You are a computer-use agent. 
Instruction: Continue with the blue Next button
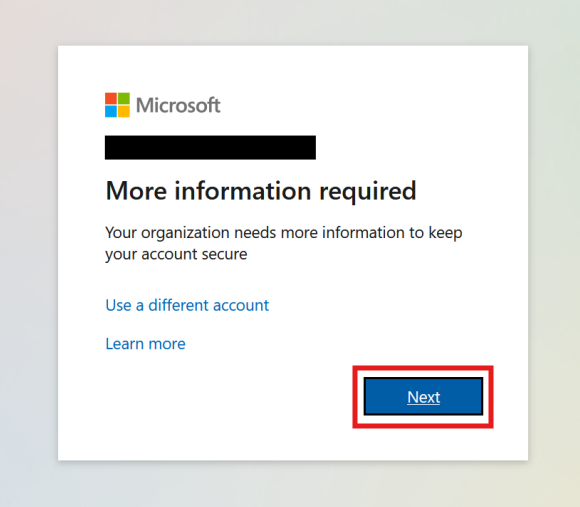tap(424, 397)
